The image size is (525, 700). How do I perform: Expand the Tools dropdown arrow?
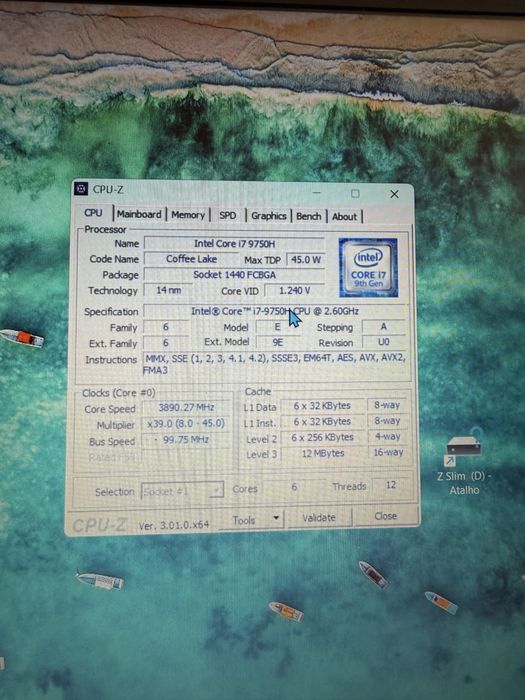(x=276, y=518)
